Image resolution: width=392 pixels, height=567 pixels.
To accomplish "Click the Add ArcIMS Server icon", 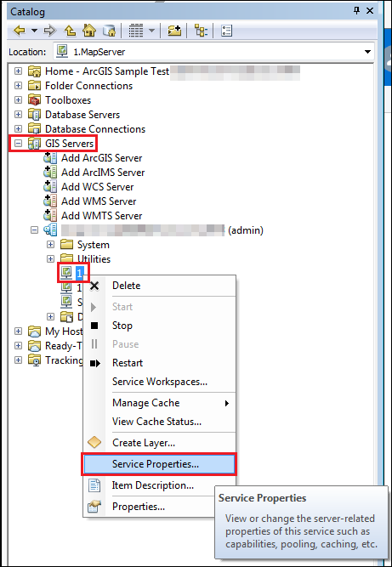I will click(50, 173).
